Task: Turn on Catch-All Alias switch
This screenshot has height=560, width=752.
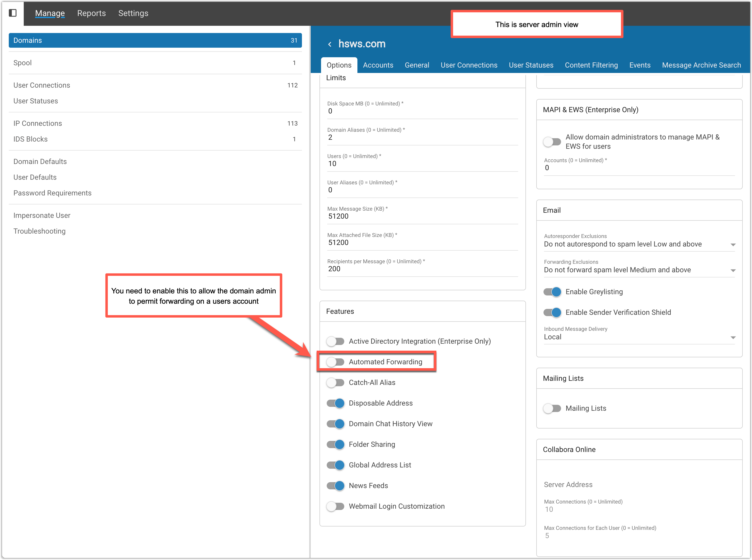Action: 335,382
